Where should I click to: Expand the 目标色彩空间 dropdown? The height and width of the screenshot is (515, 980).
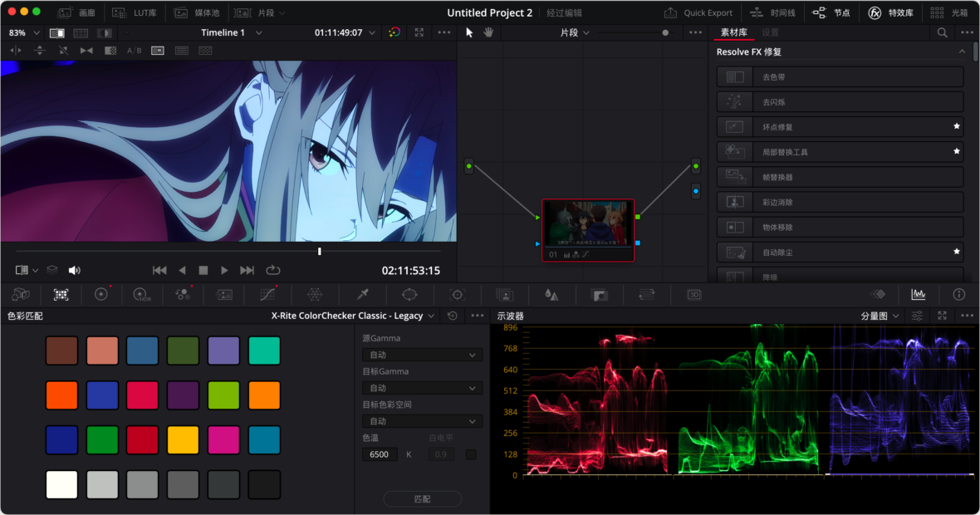point(421,421)
